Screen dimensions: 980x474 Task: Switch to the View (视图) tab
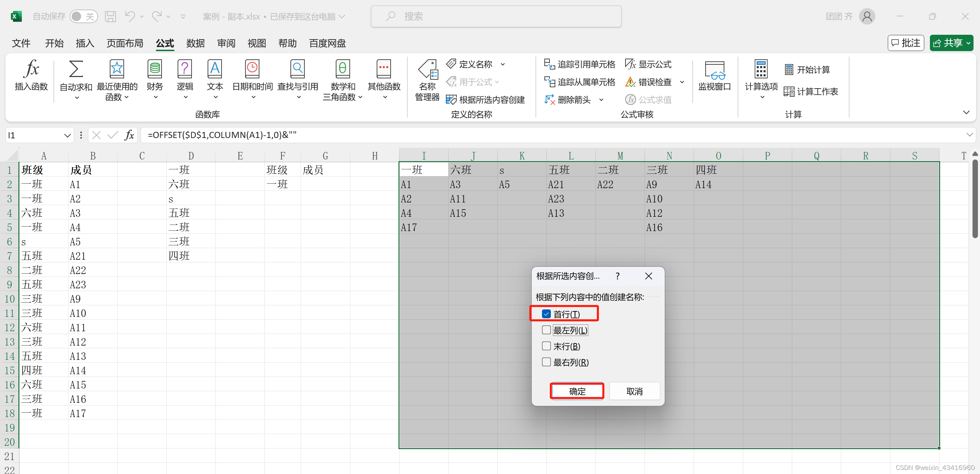coord(257,43)
